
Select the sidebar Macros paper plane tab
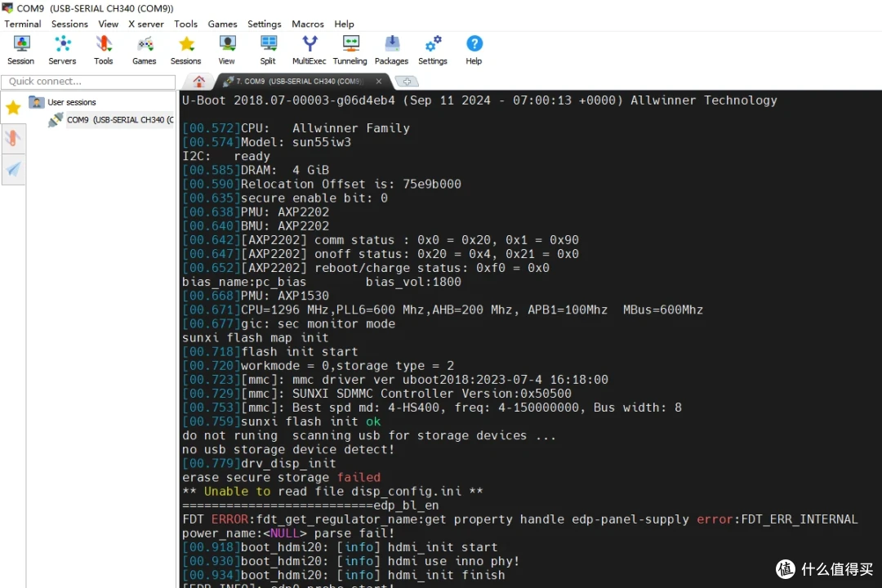13,169
